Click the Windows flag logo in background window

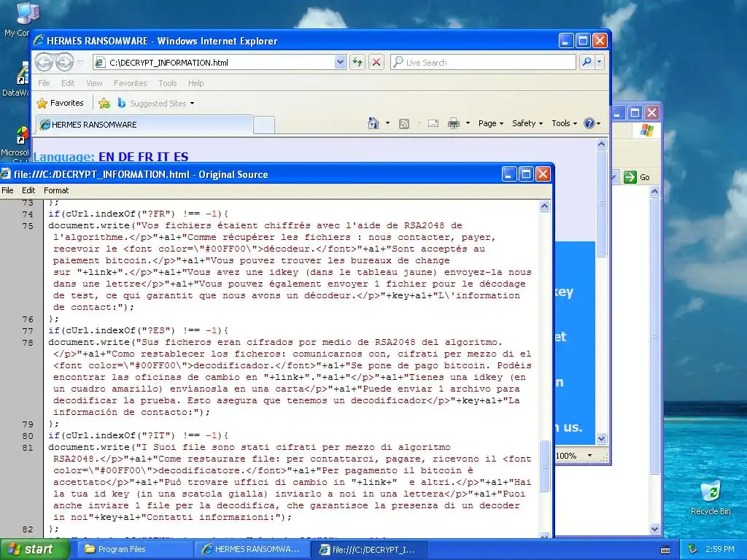(x=646, y=130)
